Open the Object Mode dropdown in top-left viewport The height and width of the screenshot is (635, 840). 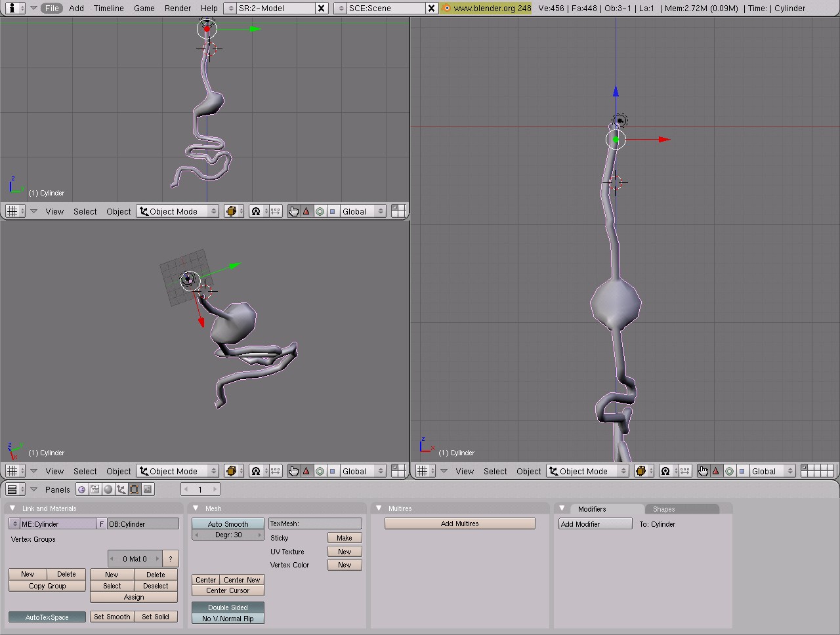click(178, 211)
